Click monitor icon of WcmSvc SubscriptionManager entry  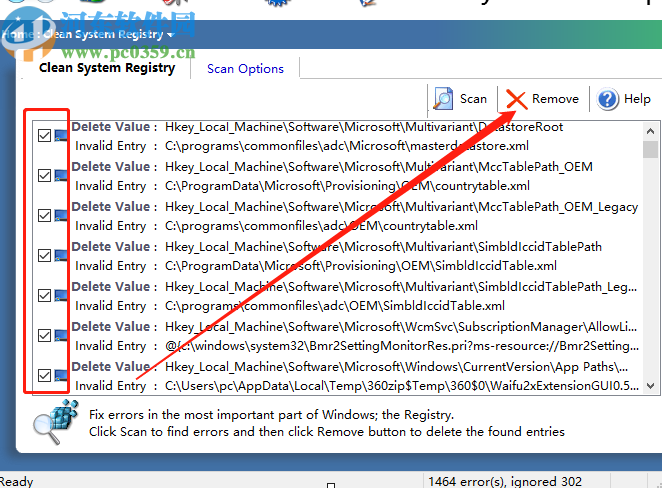click(x=61, y=336)
